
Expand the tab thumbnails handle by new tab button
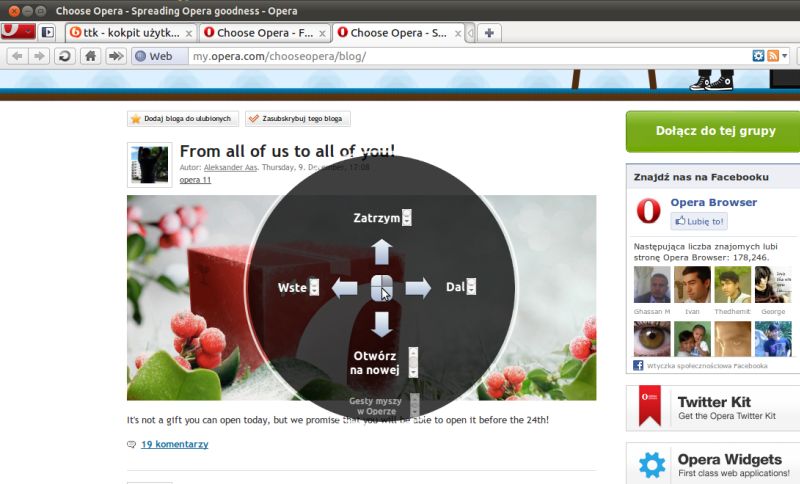pos(470,33)
